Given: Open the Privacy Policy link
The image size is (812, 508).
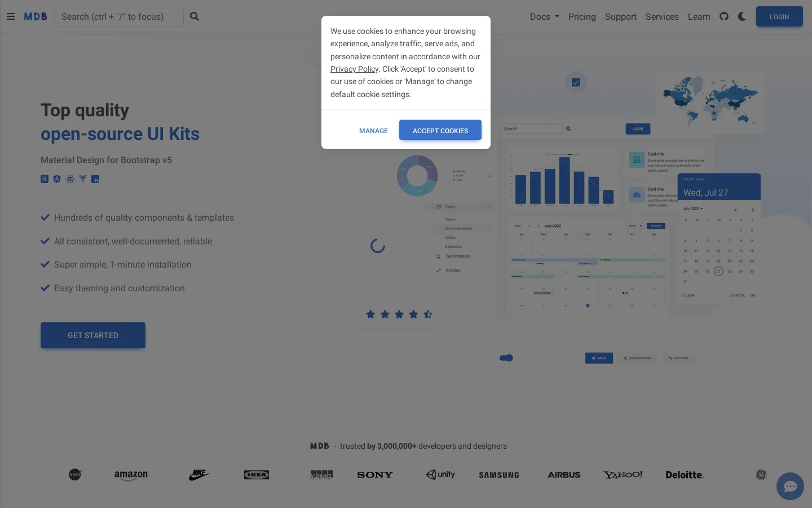Looking at the screenshot, I should pyautogui.click(x=354, y=69).
